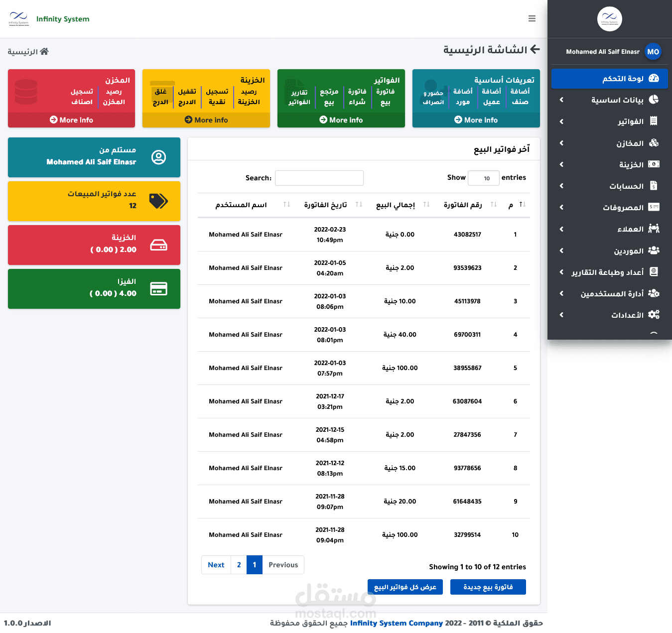Sort by إجمالي البيع column arrows
672x633 pixels.
(426, 205)
